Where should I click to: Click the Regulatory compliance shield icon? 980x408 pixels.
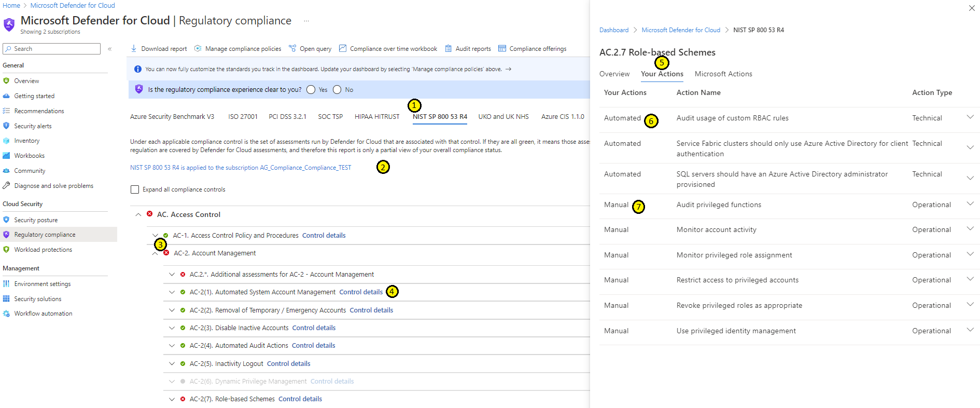pos(6,235)
